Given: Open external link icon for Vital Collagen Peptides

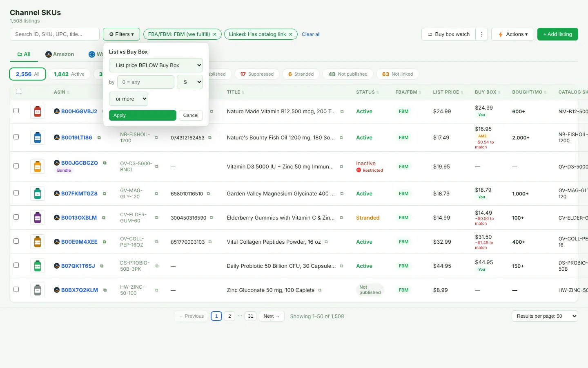Looking at the screenshot, I should [326, 242].
